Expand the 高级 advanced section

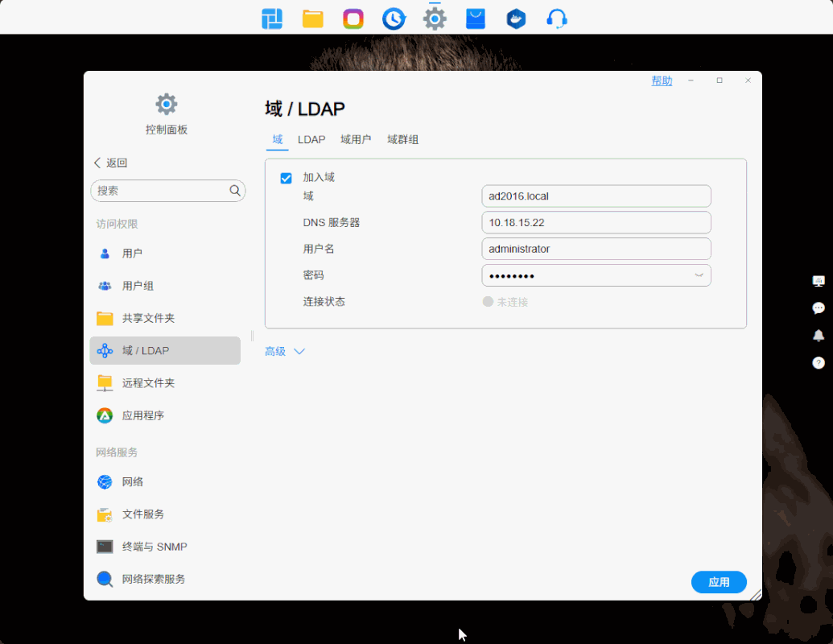click(285, 351)
